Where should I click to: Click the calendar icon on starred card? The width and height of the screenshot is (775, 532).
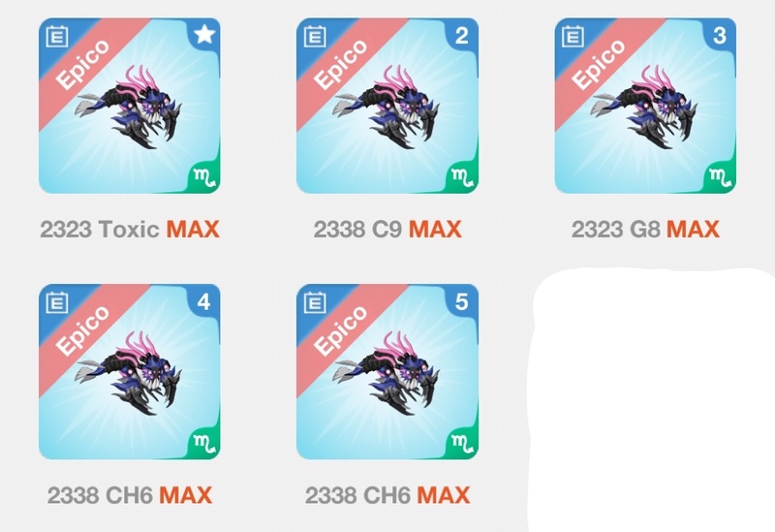point(57,37)
